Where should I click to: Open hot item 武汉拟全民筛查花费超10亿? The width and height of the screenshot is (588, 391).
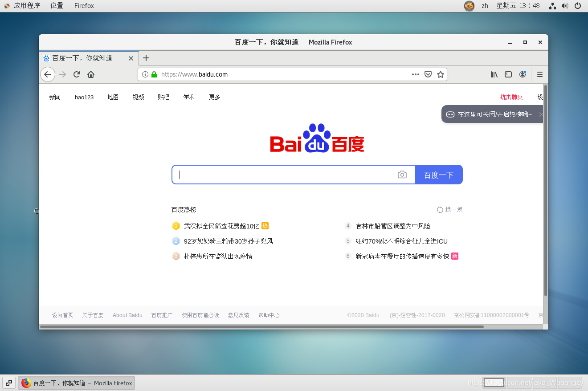click(221, 226)
